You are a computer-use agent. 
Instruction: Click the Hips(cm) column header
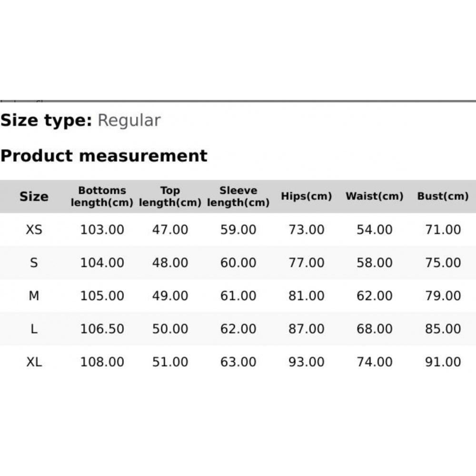(306, 197)
